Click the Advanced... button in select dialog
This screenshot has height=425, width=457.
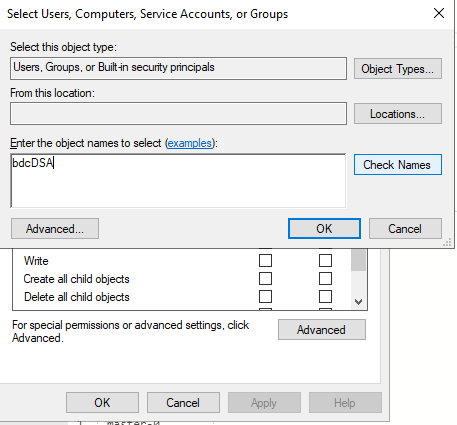pos(55,229)
